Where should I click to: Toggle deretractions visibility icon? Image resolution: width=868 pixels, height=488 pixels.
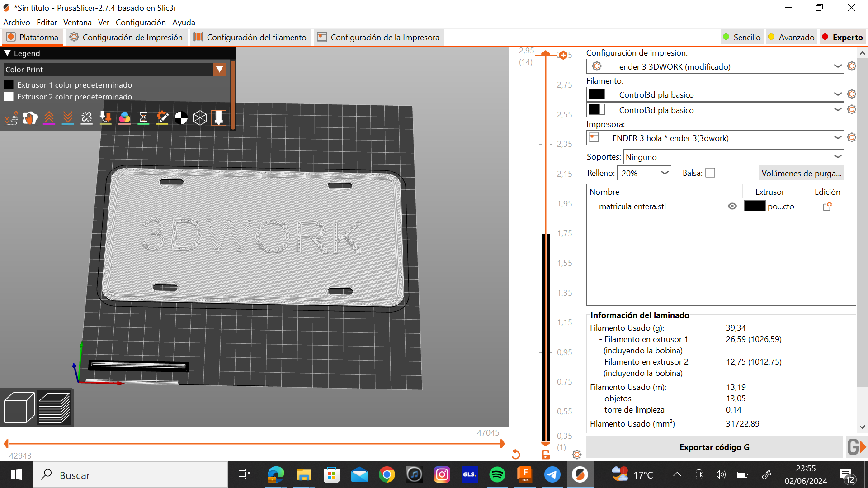[68, 118]
